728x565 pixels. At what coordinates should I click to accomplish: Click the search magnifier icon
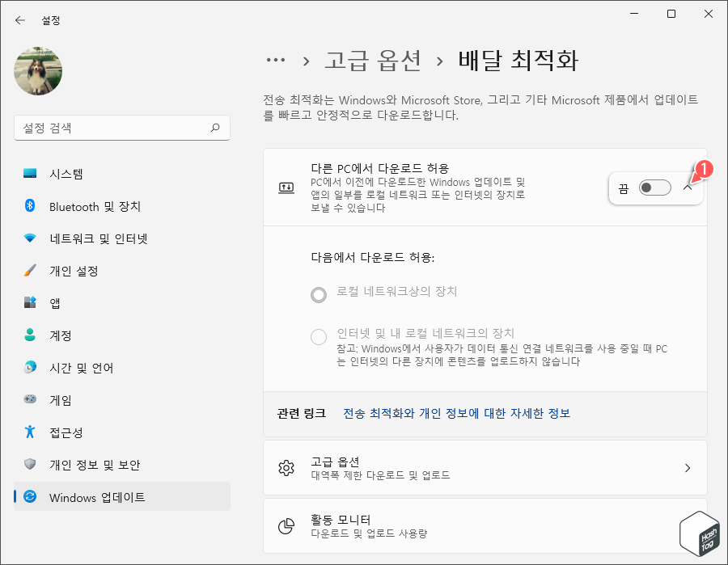[x=215, y=128]
